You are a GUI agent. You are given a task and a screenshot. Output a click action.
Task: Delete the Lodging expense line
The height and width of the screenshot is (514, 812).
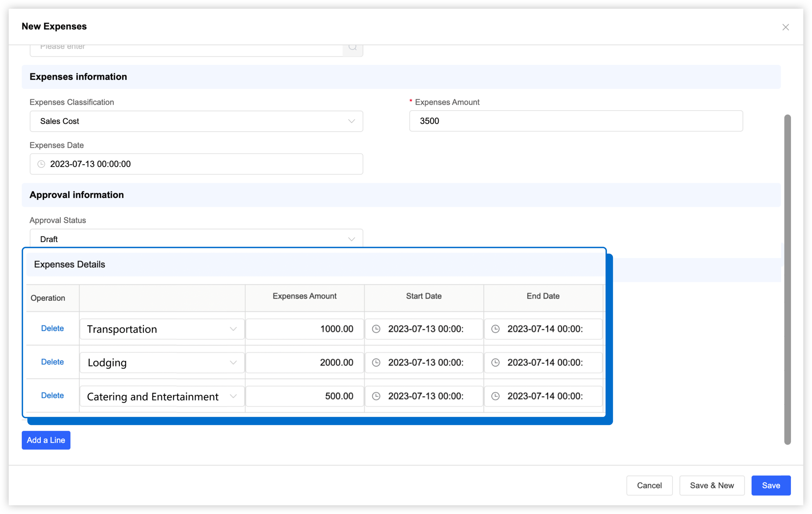[x=52, y=362]
